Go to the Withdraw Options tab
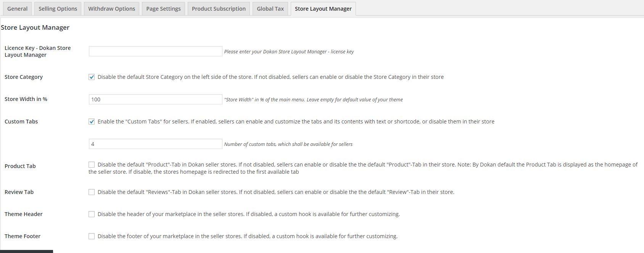This screenshot has height=253, width=644. [x=112, y=8]
